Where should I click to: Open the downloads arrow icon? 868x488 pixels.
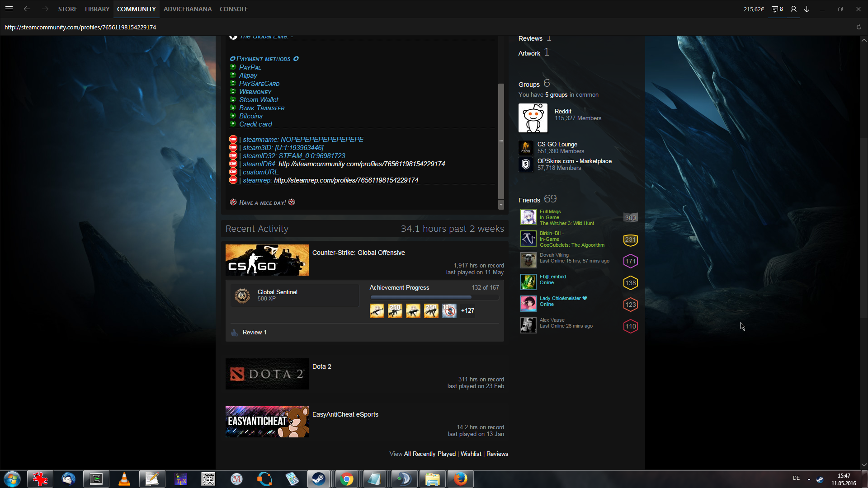pyautogui.click(x=807, y=9)
